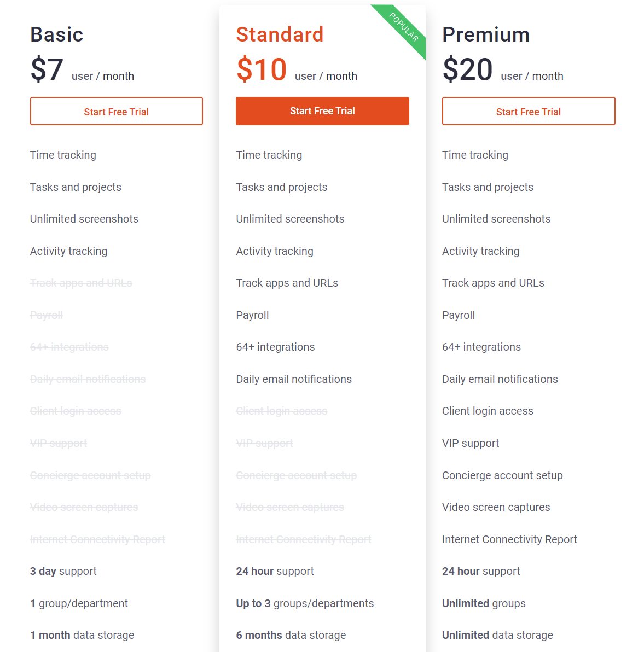Screen dimensions: 644x652
Task: Click 6 months data storage in Standard
Action: 291,635
